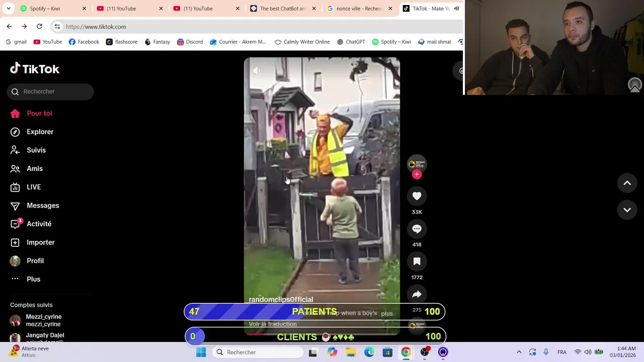Open site information icon in address bar
Screen dimensions: 644x362
(x=57, y=27)
